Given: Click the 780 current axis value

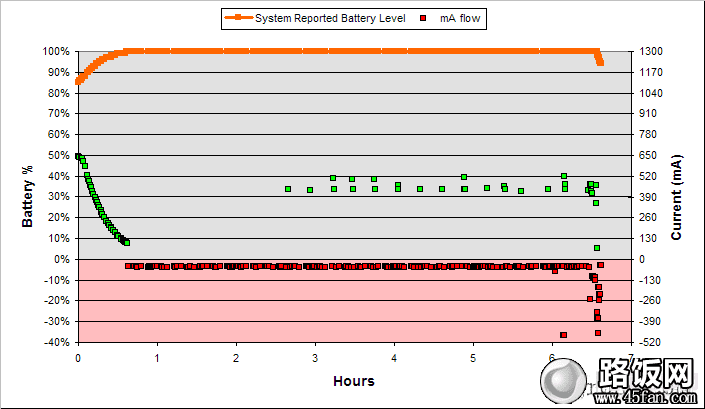Looking at the screenshot, I should (648, 134).
